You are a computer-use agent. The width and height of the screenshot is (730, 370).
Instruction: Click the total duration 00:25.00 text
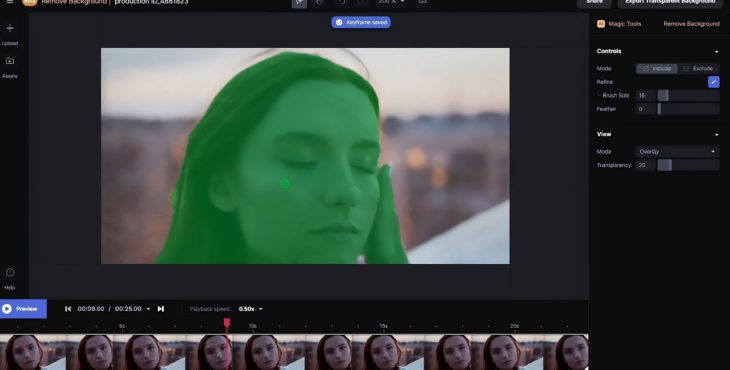128,309
